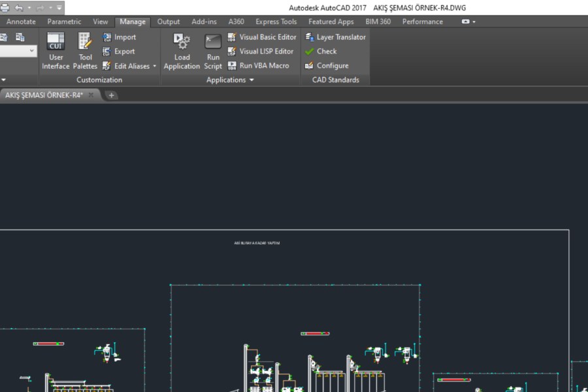This screenshot has width=588, height=392.
Task: Open the Express Tools tab
Action: [276, 22]
